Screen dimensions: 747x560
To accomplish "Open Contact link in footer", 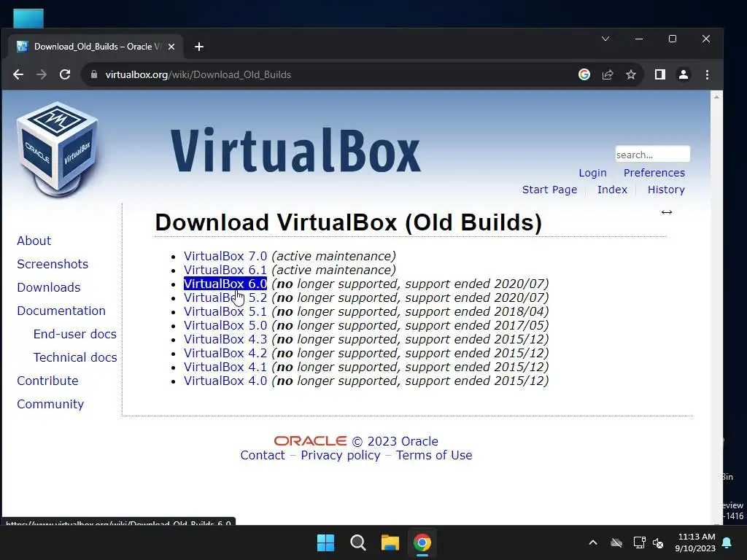I will pyautogui.click(x=263, y=455).
